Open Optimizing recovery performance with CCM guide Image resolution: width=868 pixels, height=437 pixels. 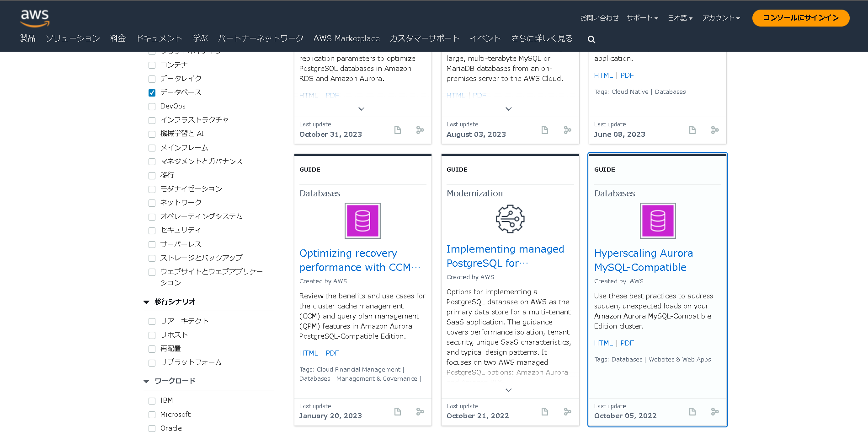(x=360, y=260)
